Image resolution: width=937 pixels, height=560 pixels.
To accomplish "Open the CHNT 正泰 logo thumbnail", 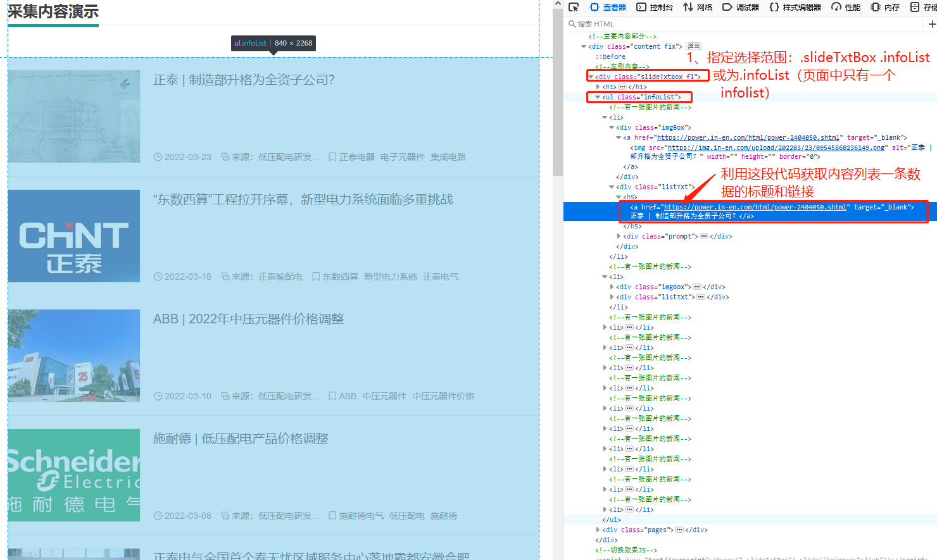I will coord(74,236).
